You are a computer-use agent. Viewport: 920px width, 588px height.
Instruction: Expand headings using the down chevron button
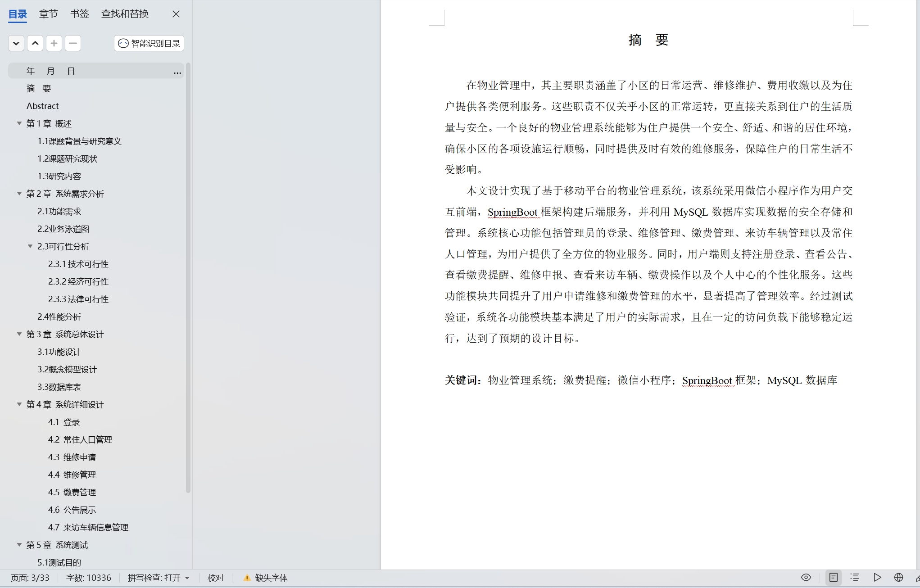(16, 43)
